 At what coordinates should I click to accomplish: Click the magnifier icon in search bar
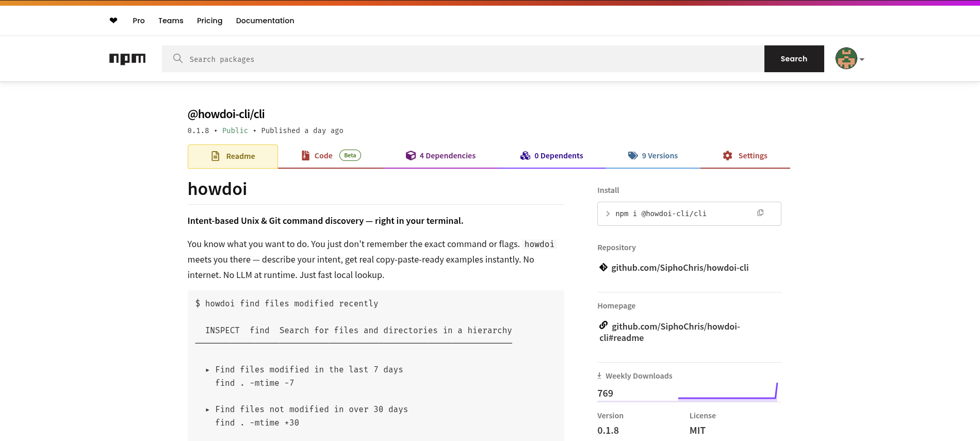(x=178, y=58)
